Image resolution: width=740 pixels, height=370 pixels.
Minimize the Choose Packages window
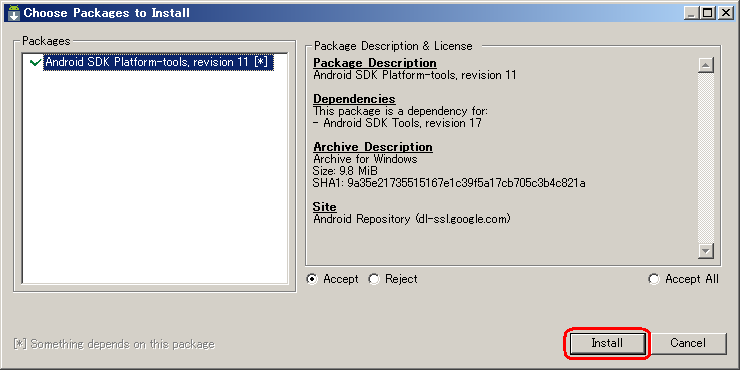(x=692, y=13)
